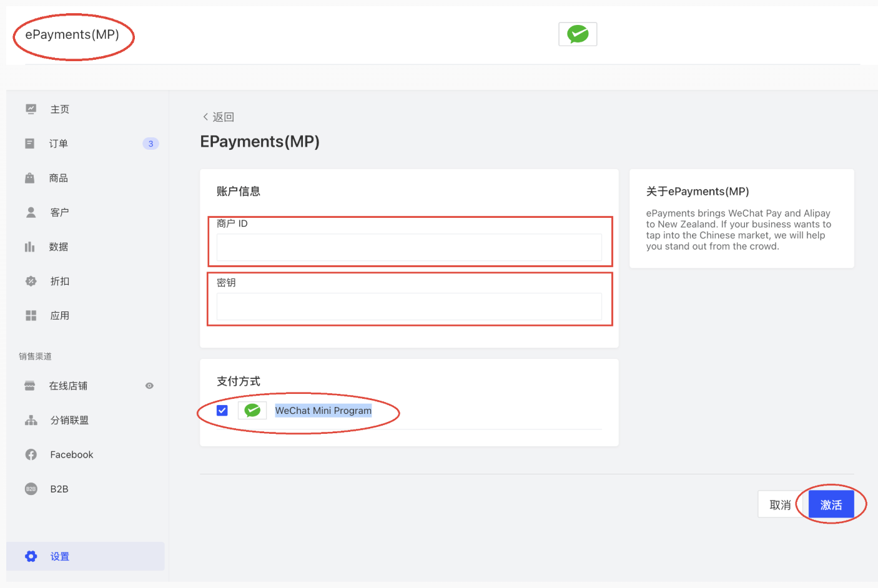
Task: Open the 订单 menu item
Action: point(59,144)
